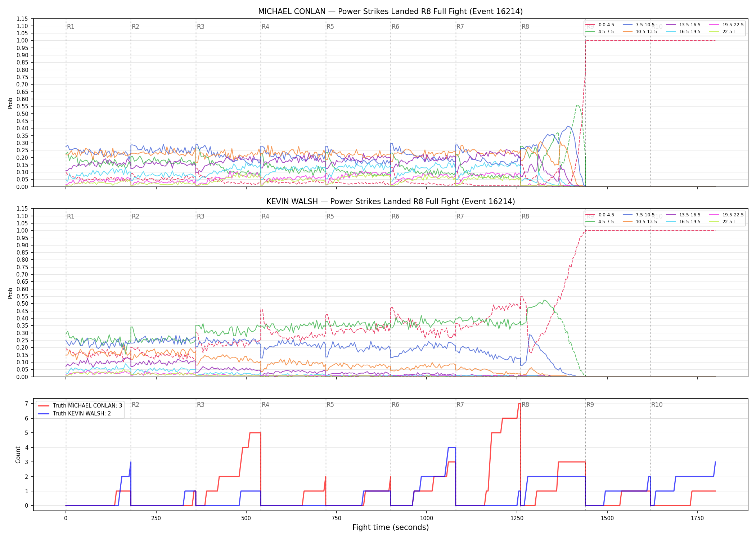
Task: Click R3 label in the Count chart
Action: point(201,405)
